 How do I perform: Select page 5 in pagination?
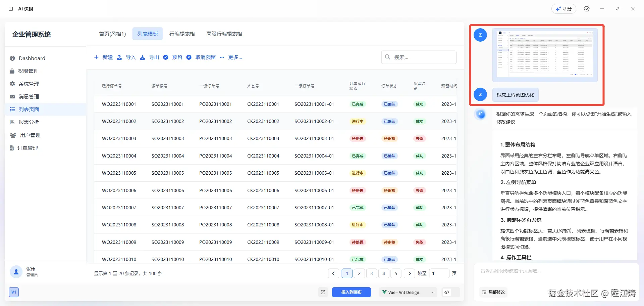[396, 273]
